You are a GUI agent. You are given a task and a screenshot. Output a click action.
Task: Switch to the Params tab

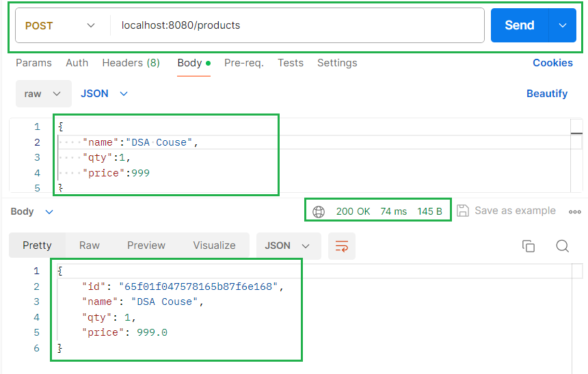[34, 63]
